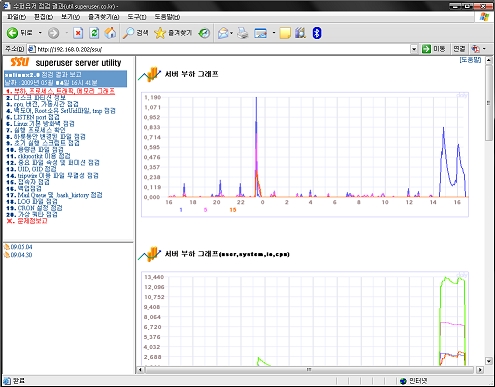Open the Back button history dropdown
Screen dimensions: 495x387
pyautogui.click(x=40, y=33)
